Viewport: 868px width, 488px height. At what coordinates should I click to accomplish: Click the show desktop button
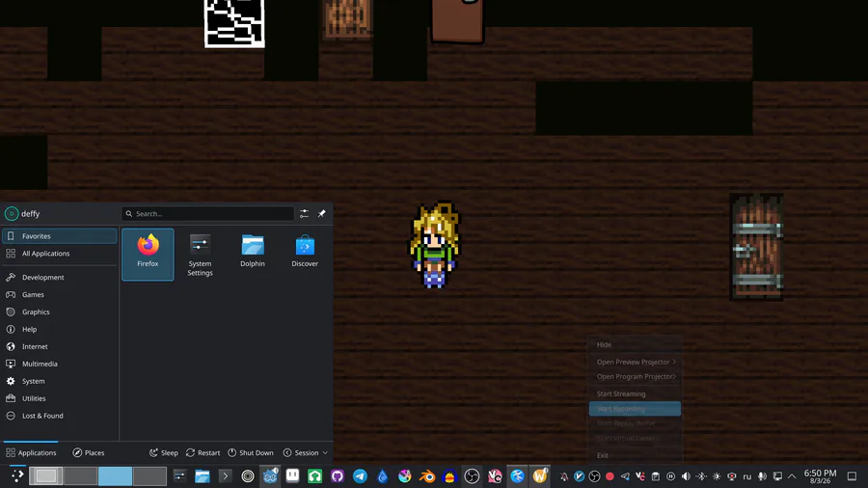click(x=852, y=476)
